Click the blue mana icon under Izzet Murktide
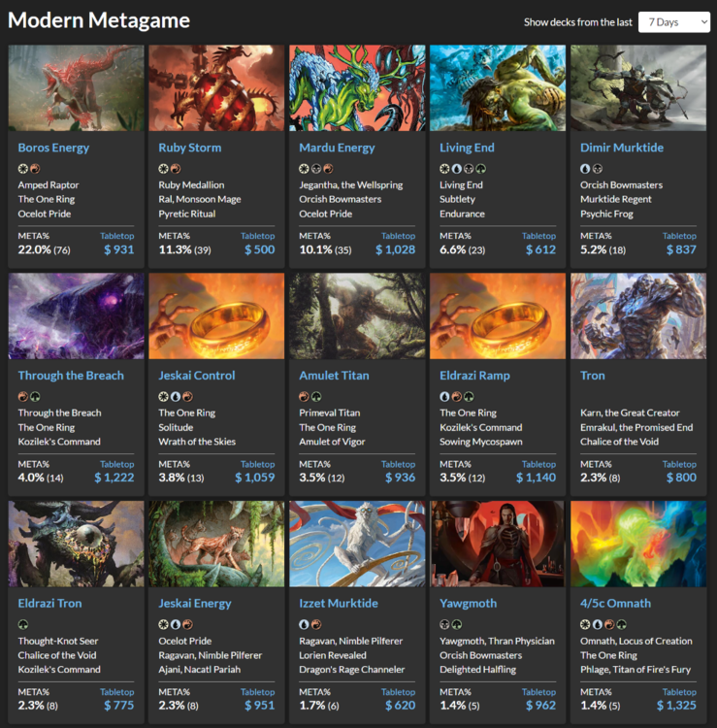717x728 pixels. click(304, 624)
